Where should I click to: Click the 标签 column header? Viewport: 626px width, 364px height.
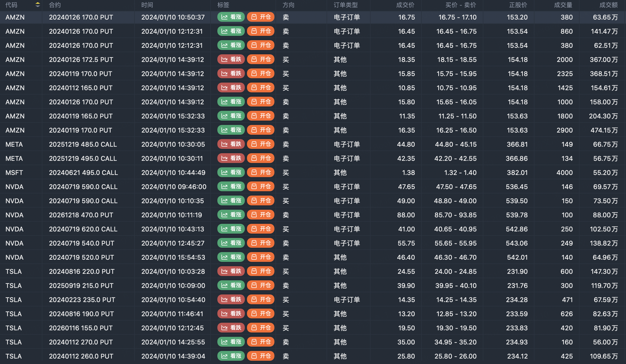click(x=223, y=5)
